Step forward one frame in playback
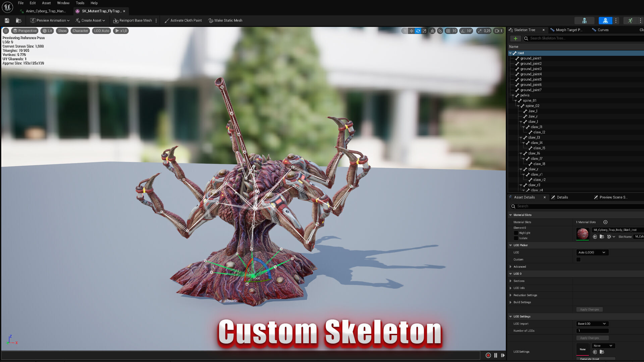 coord(503,355)
